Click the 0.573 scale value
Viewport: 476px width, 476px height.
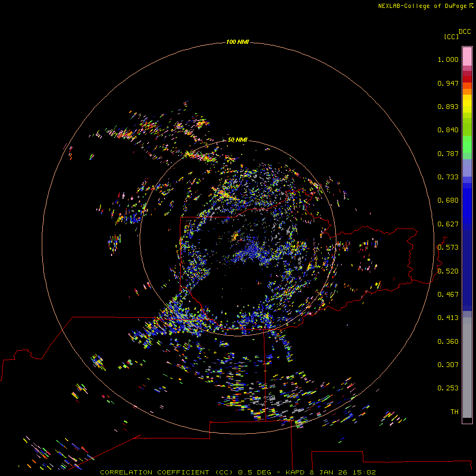(x=448, y=248)
